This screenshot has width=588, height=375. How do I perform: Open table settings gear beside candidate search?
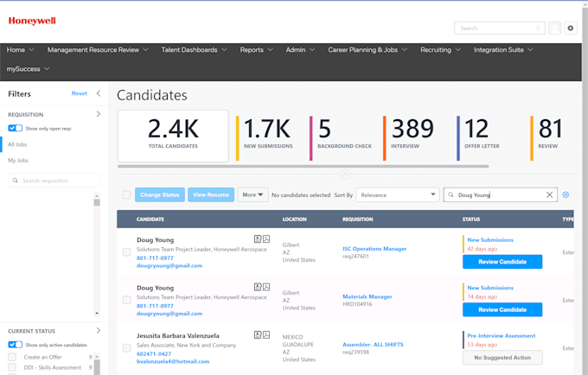tap(566, 195)
